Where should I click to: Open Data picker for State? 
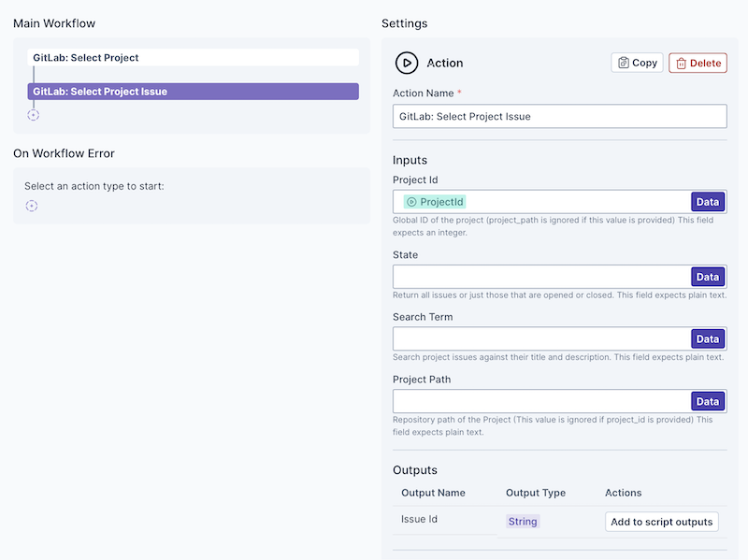(708, 277)
